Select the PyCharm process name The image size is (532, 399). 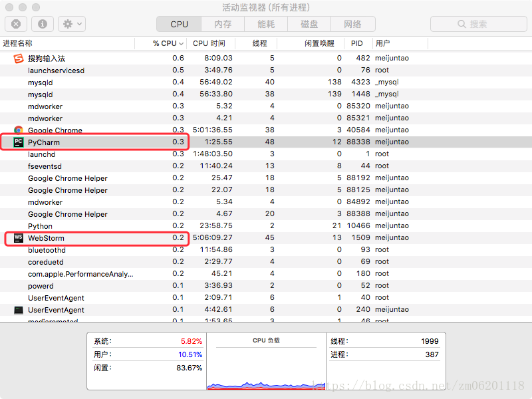(x=44, y=142)
